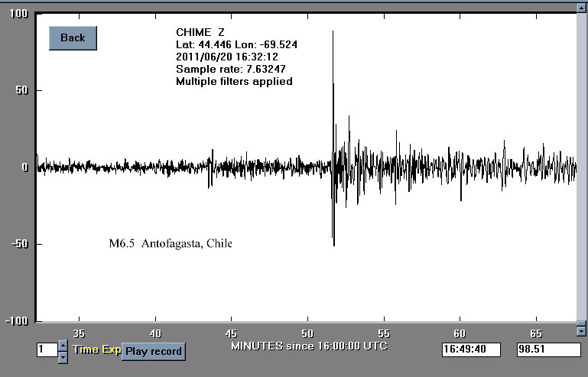Decrease Time Exp with the down arrow
Viewport: 588px width, 377px height.
point(63,356)
